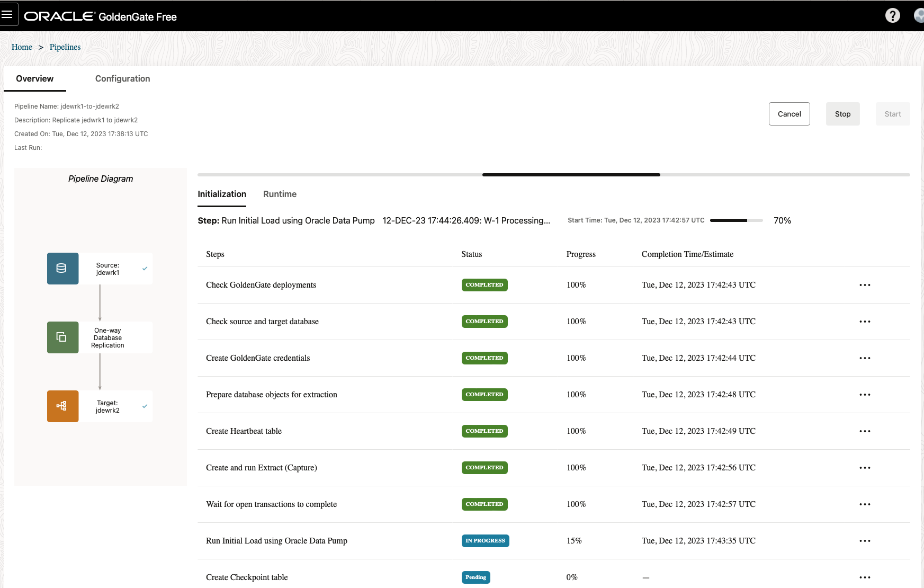924x588 pixels.
Task: Select the Runtime tab
Action: tap(280, 194)
